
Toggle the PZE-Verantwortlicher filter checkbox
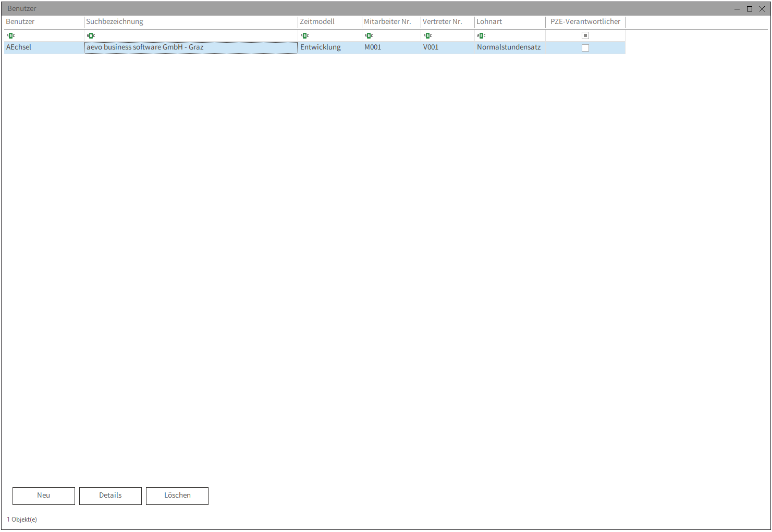pos(585,35)
